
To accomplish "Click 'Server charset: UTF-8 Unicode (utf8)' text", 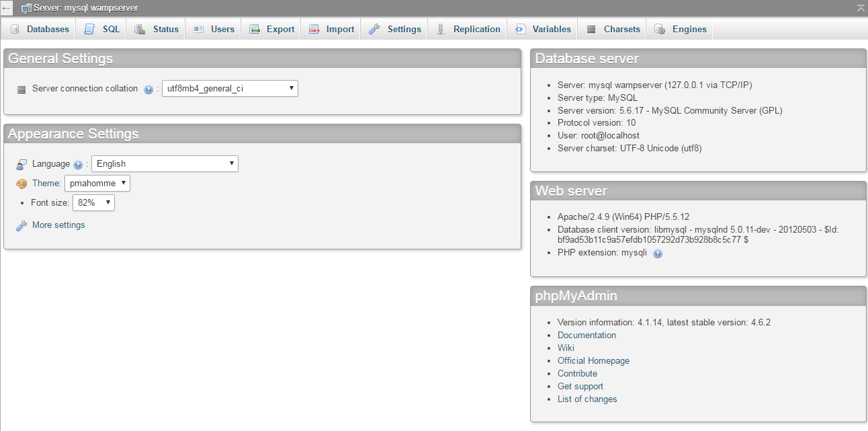I will click(630, 148).
